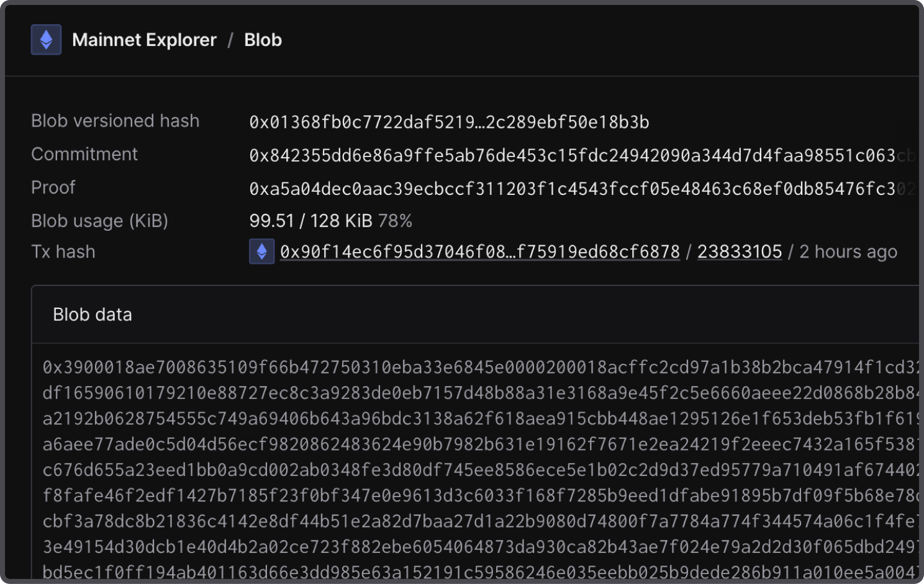
Task: Click the 99.51 / 128 KiB usage value
Action: pos(310,221)
